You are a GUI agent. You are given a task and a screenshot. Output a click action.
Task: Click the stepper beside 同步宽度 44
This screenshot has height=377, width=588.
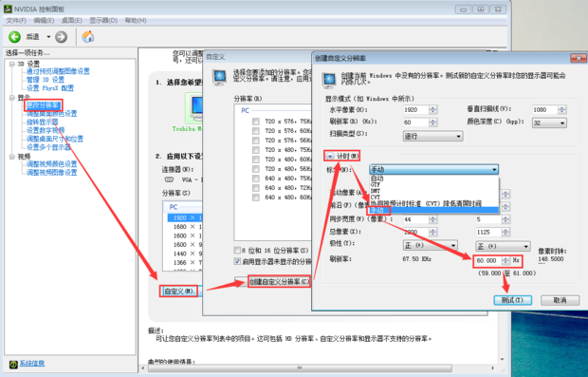tap(433, 219)
